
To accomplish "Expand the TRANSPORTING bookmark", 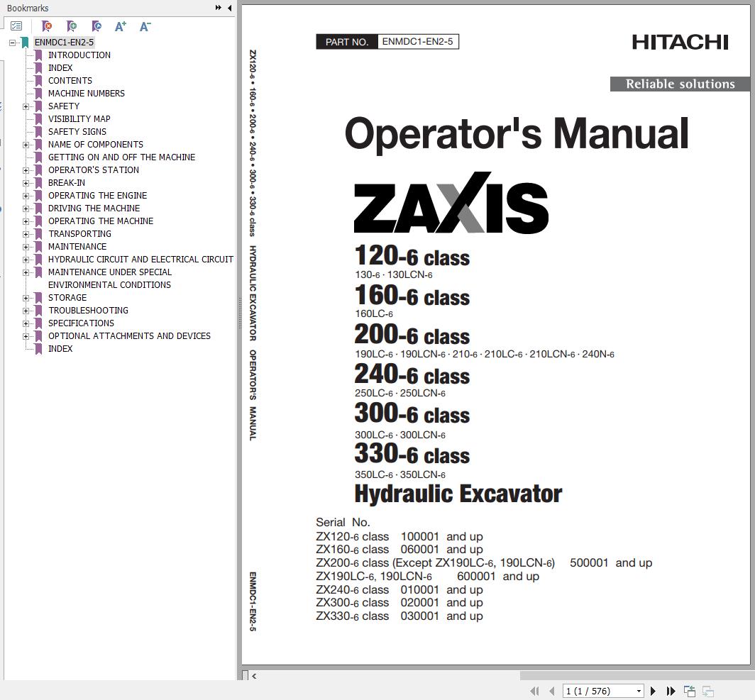I will click(x=26, y=234).
